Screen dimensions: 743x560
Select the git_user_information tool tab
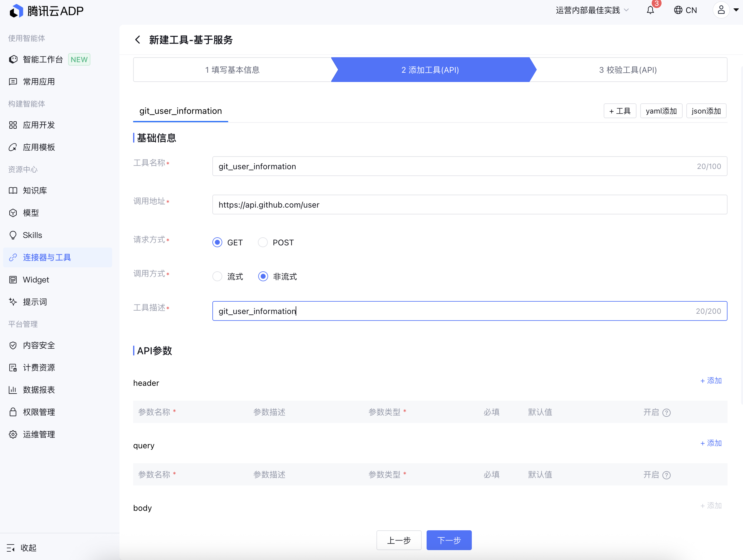(181, 111)
